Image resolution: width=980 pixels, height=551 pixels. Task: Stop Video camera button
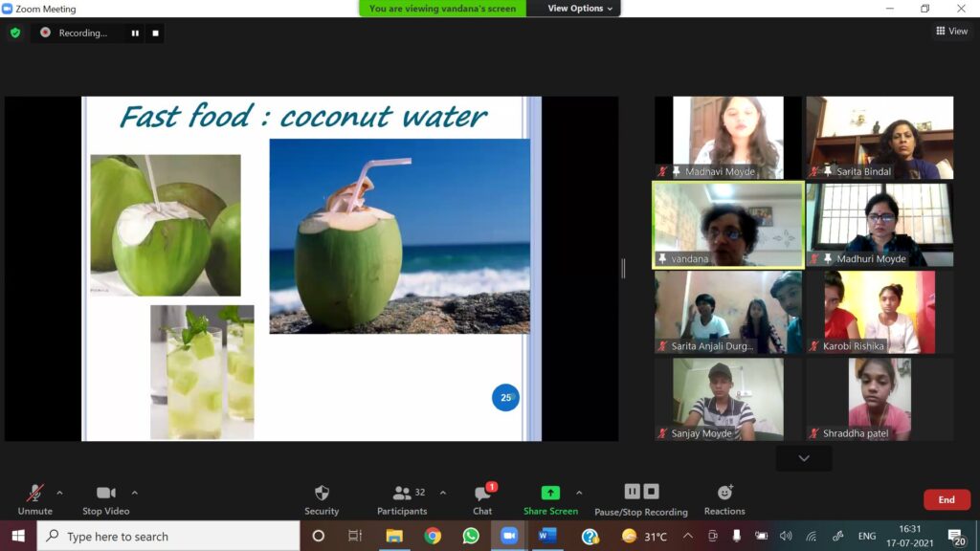click(105, 499)
